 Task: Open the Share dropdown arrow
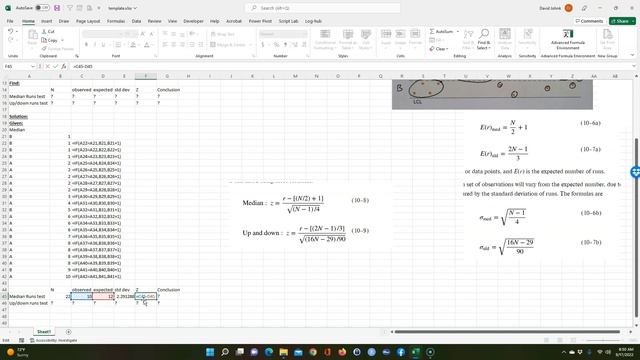(x=633, y=21)
